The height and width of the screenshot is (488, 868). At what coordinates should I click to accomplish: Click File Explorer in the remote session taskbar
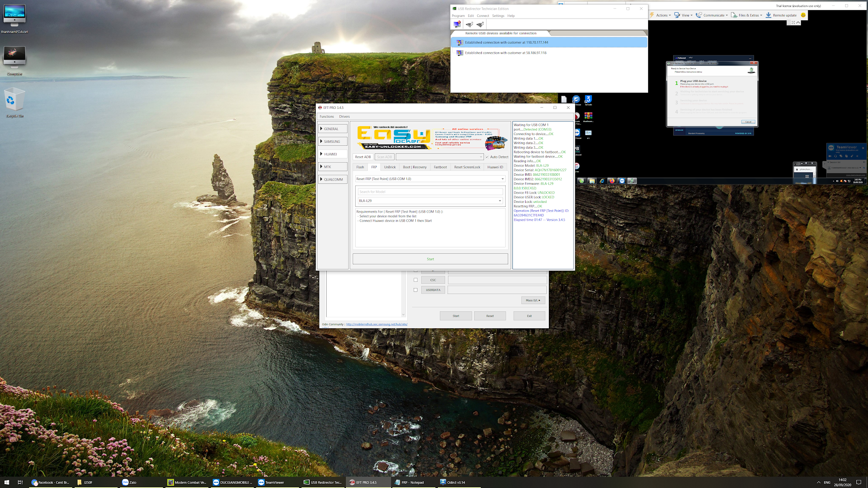pos(592,181)
